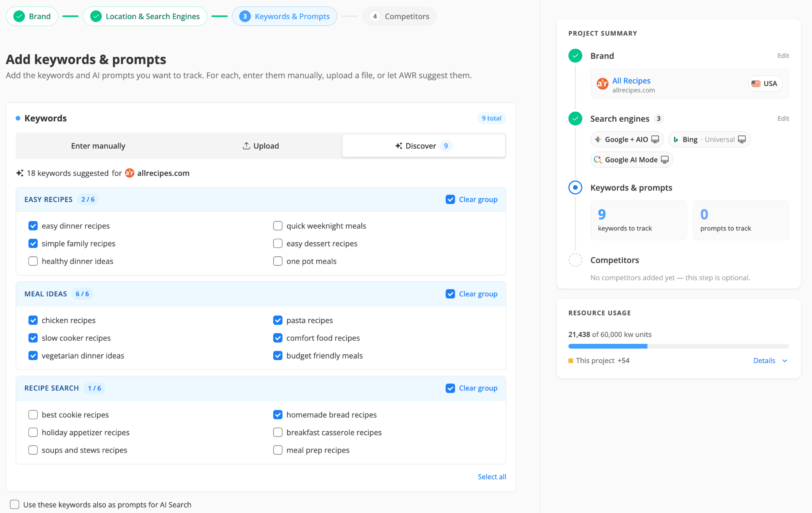
Task: Check healthy dinner ideas
Action: (33, 261)
